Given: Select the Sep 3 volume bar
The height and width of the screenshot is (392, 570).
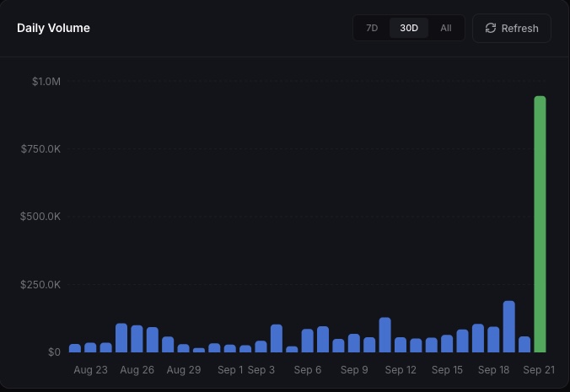Looking at the screenshot, I should coord(261,346).
